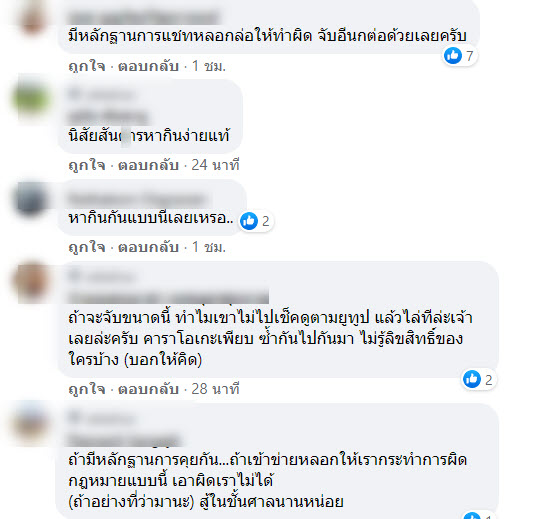Open the '28 นาที' timestamp link

click(x=215, y=389)
